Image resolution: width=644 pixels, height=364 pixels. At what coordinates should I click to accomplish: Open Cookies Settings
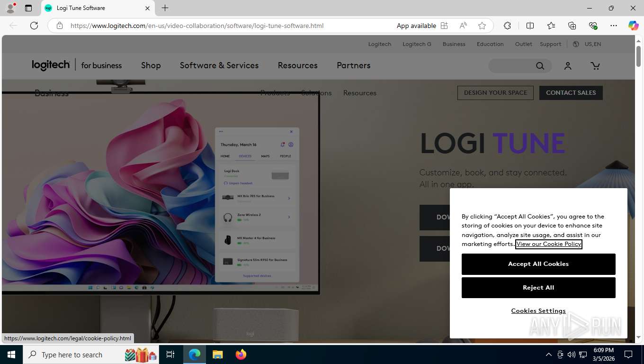pos(538,311)
